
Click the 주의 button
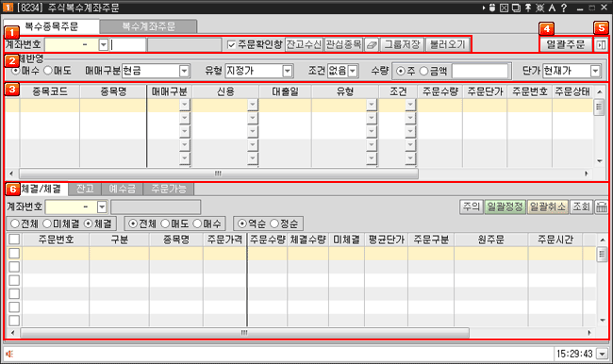point(472,207)
